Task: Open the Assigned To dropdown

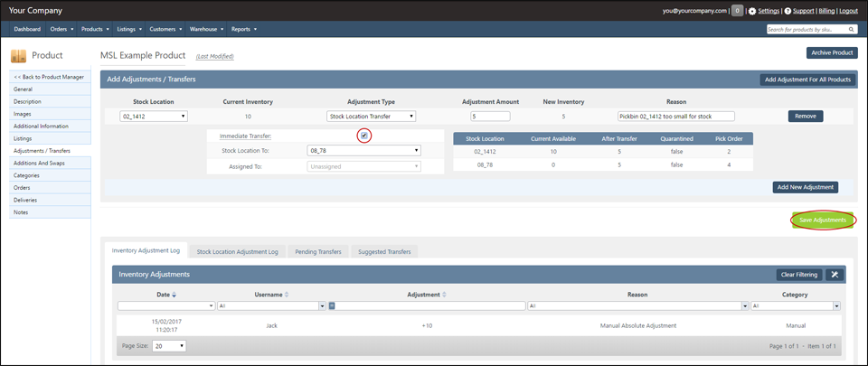Action: (363, 166)
